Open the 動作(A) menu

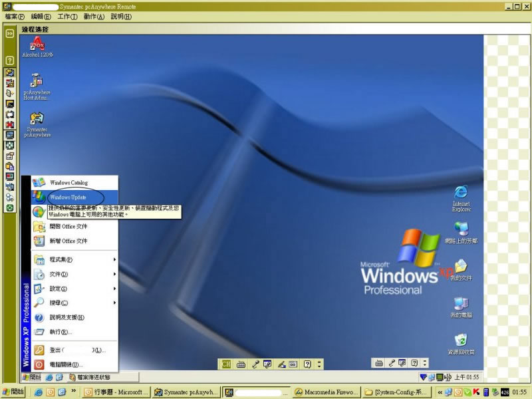94,17
